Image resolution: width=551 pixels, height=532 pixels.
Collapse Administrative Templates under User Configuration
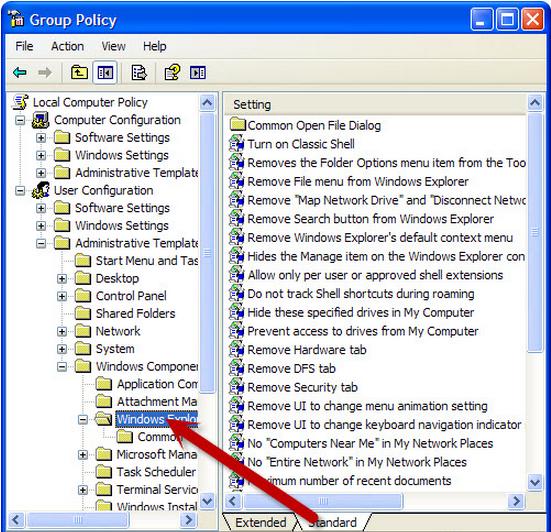[x=41, y=243]
